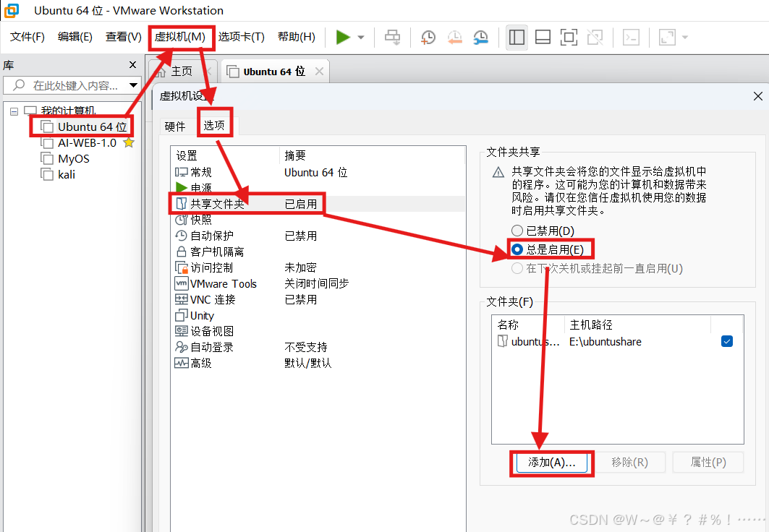Close the library (库) panel
769x532 pixels.
(x=132, y=64)
